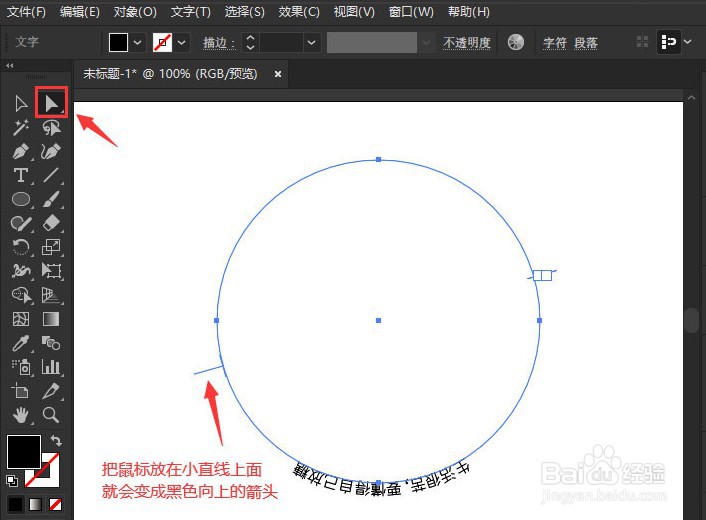Open the 对象(O) menu
The image size is (706, 520).
tap(135, 12)
